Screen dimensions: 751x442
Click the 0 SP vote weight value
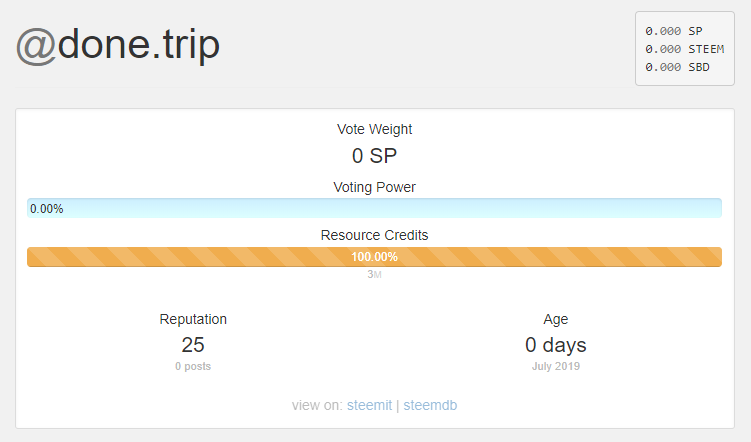coord(374,156)
